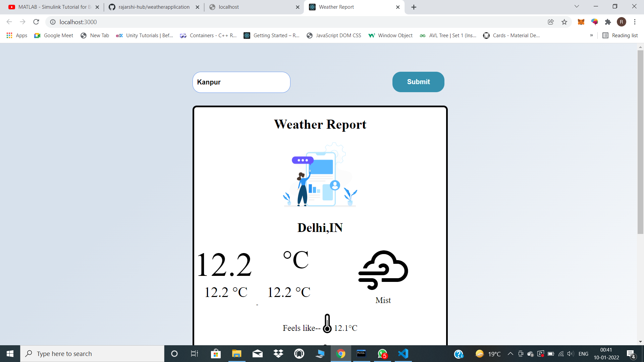
Task: Click the brain extension icon in the toolbar
Action: point(595,22)
